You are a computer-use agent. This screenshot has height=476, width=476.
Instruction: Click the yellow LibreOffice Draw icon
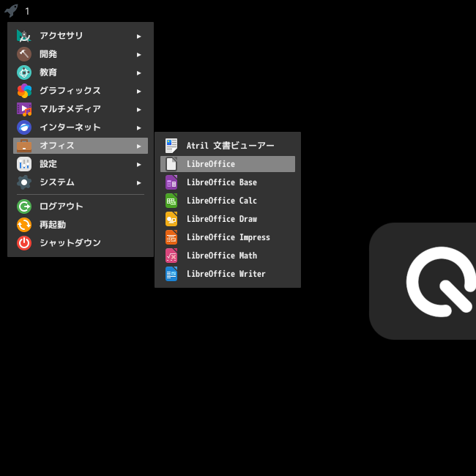tap(171, 219)
